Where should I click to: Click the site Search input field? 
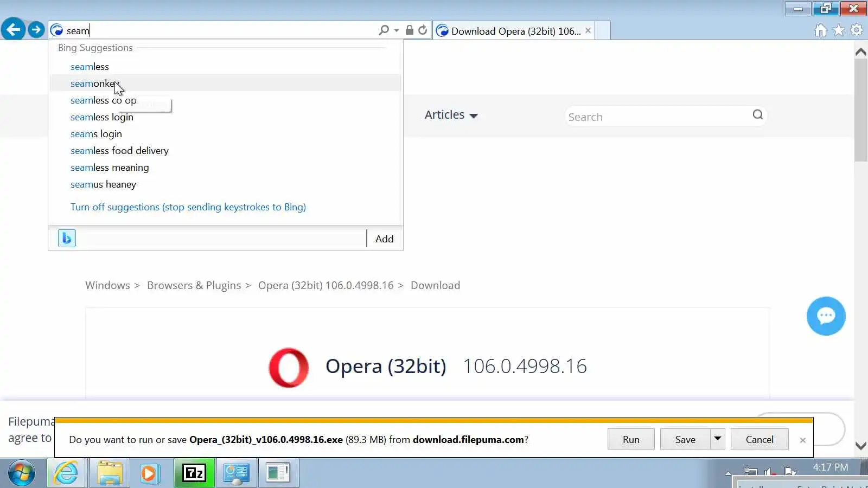(658, 117)
